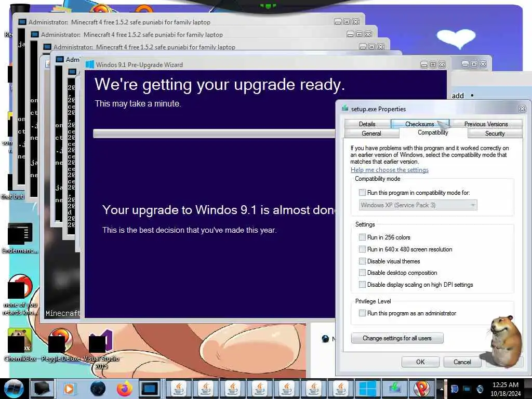Select the Peggle Deluxe desktop icon
Screen dimensions: 532x399
click(61, 345)
